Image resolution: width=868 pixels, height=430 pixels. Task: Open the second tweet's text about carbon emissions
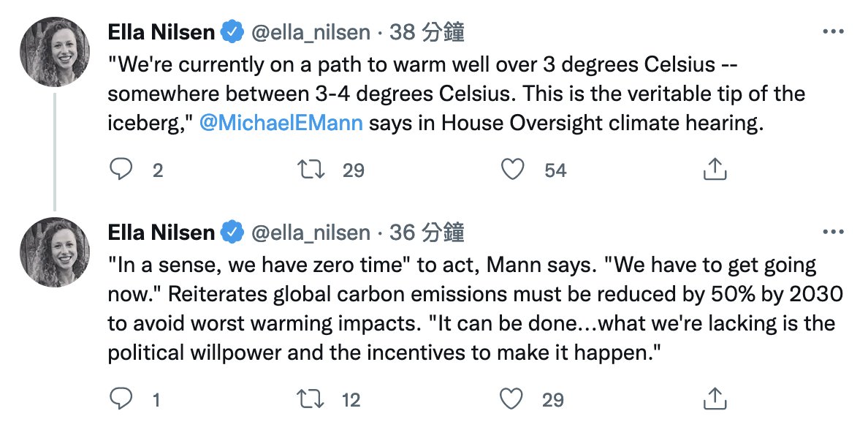coord(475,309)
